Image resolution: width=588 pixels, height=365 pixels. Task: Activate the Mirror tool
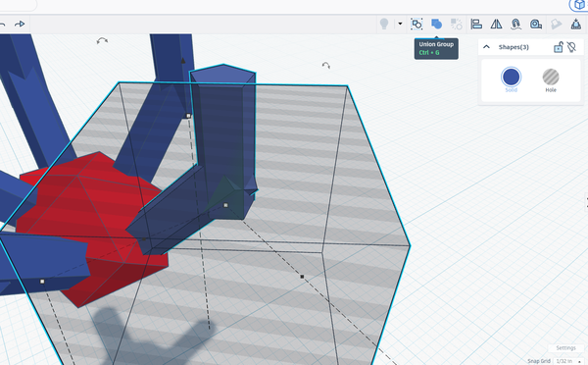pyautogui.click(x=496, y=24)
